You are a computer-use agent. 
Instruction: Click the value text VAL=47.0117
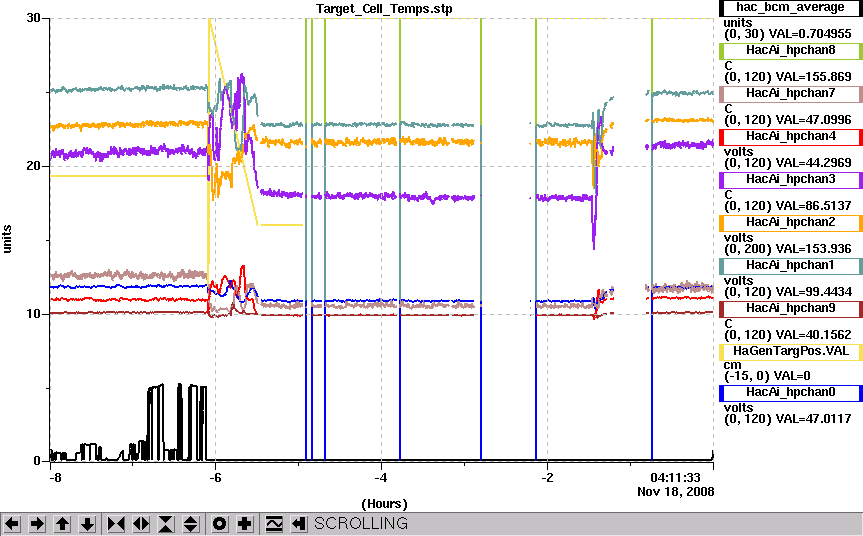[813, 419]
